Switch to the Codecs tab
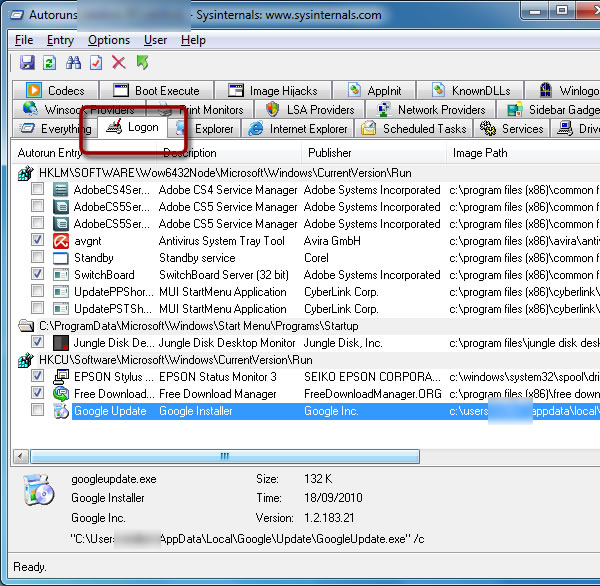 (x=55, y=91)
